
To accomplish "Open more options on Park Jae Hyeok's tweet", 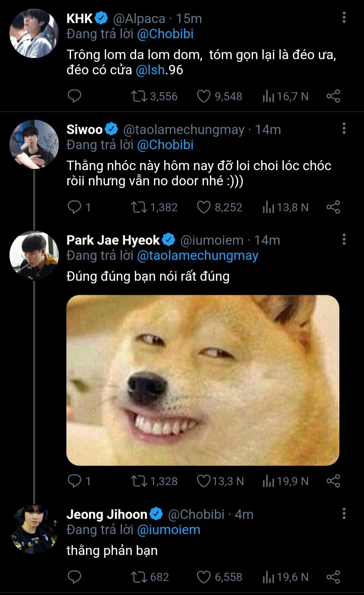I will 344,239.
